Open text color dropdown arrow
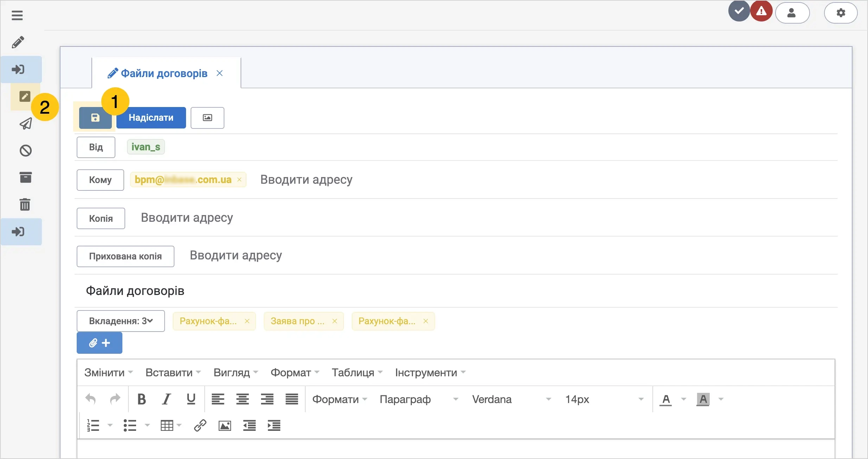The image size is (868, 459). coord(684,399)
